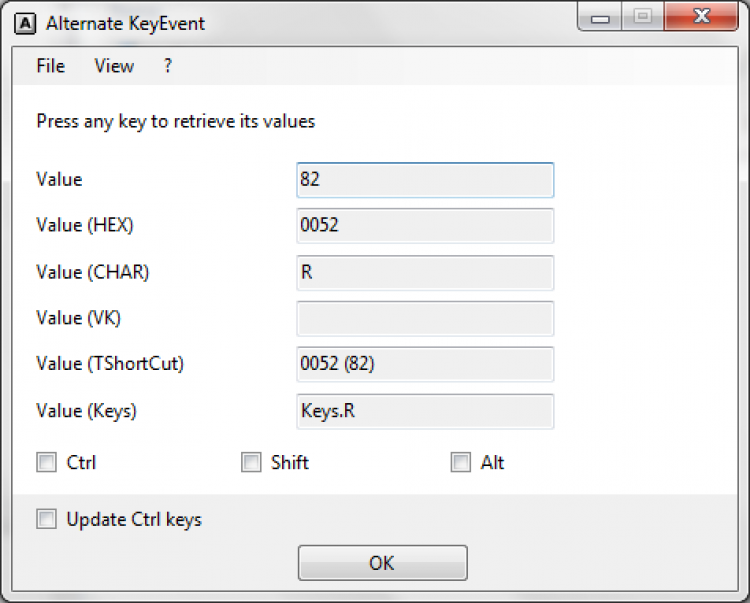Click the Value (Keys) field showing Keys.R
The width and height of the screenshot is (750, 603).
coord(425,411)
